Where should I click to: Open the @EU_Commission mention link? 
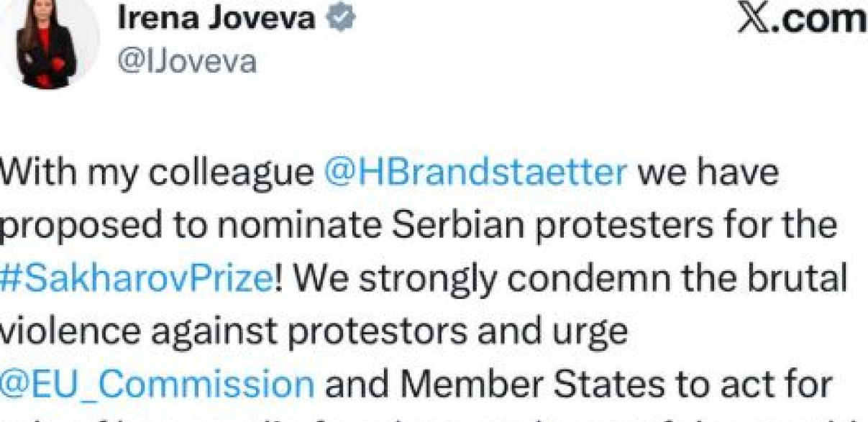[157, 383]
